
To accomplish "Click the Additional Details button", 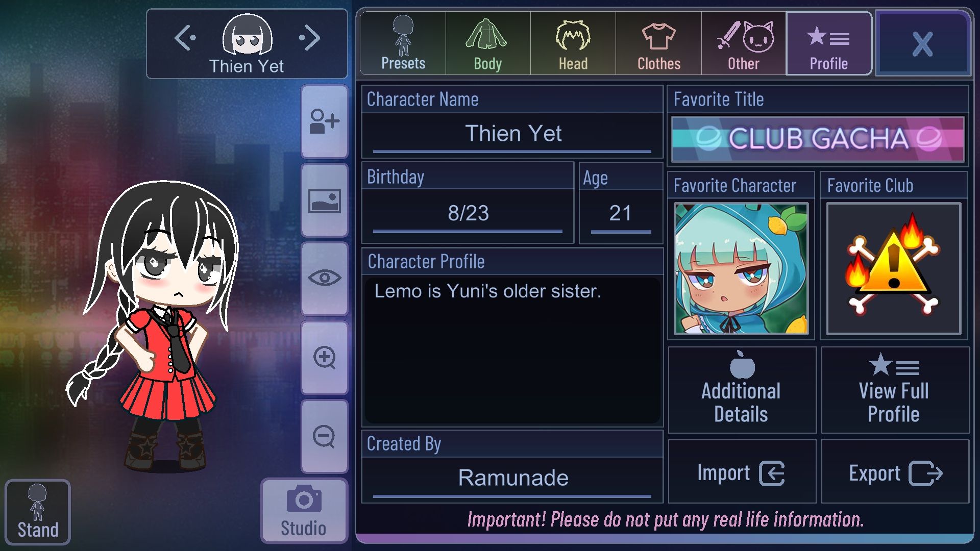I will 742,390.
